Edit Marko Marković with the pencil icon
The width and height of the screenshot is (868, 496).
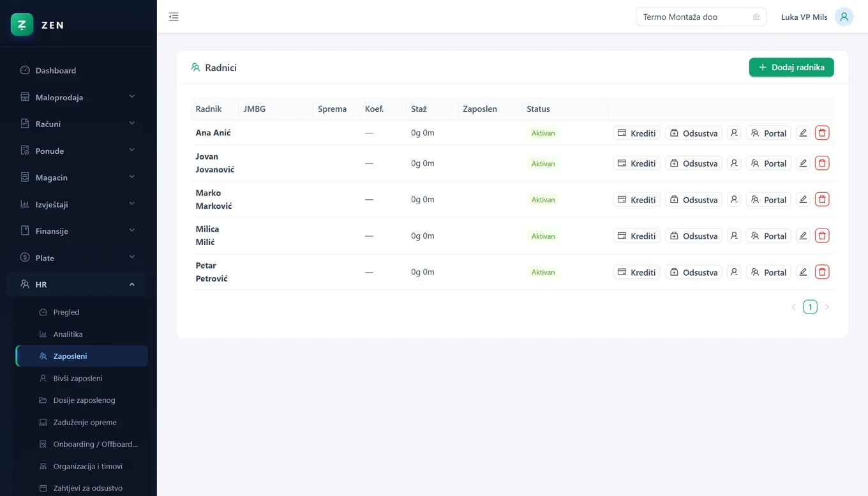(x=803, y=199)
